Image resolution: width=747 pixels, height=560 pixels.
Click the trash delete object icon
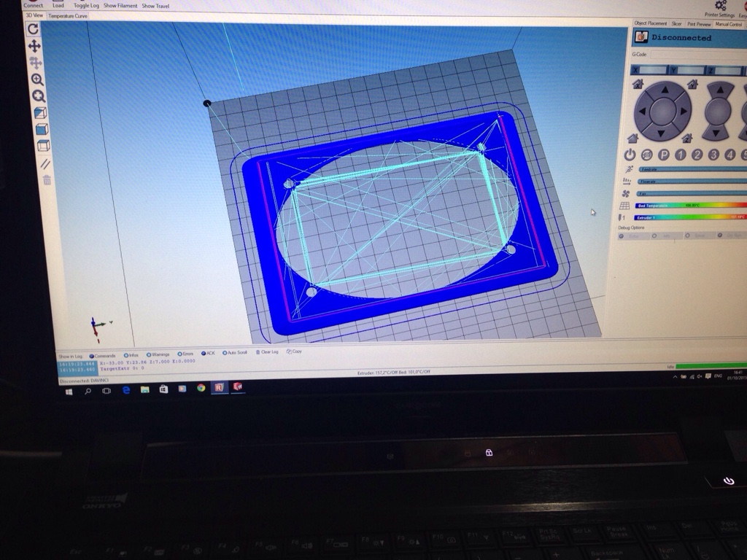click(x=47, y=180)
